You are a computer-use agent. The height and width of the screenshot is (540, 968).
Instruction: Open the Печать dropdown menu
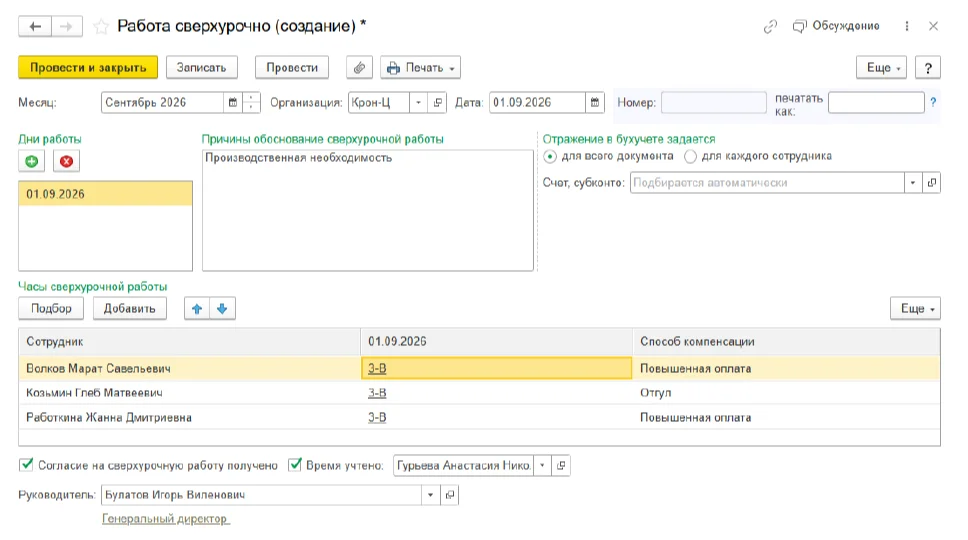pyautogui.click(x=420, y=67)
